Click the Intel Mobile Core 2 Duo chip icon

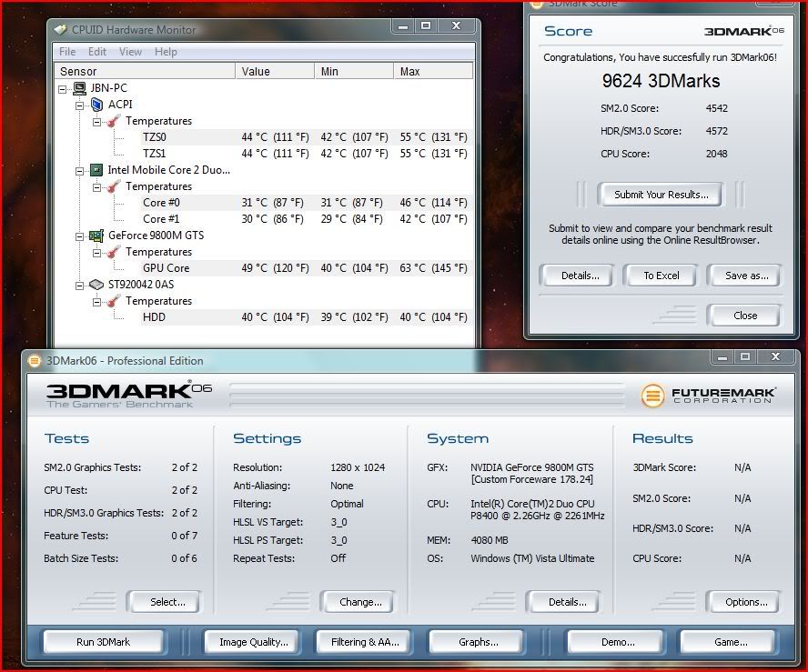pos(96,170)
